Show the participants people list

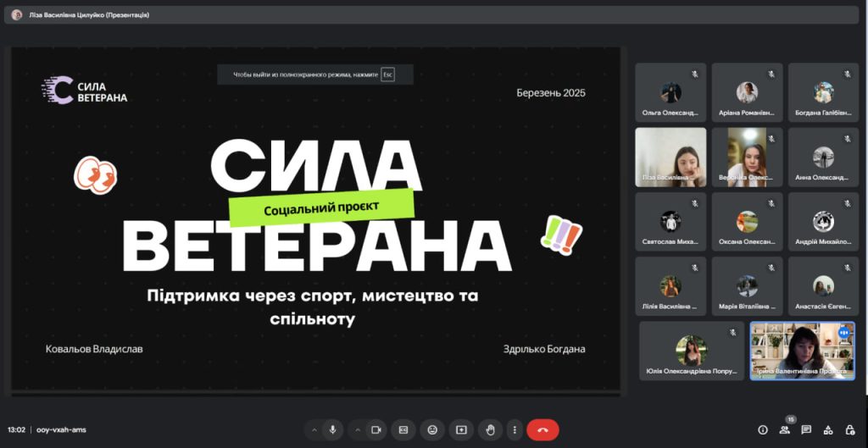pyautogui.click(x=784, y=429)
